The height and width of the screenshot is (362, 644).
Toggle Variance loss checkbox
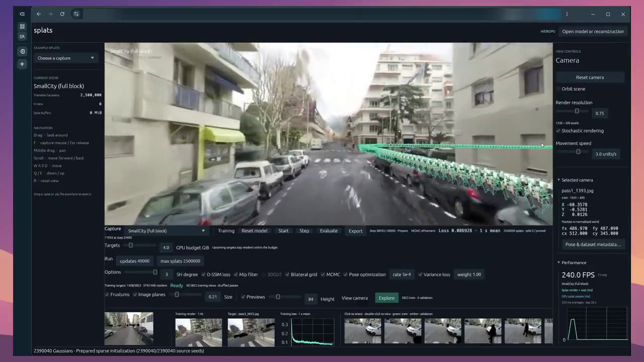(420, 275)
